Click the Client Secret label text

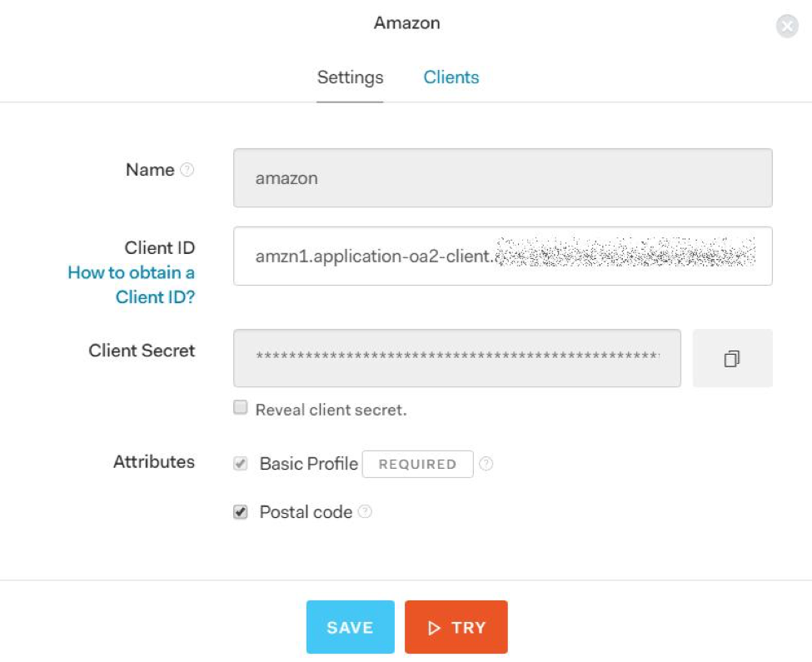coord(142,351)
